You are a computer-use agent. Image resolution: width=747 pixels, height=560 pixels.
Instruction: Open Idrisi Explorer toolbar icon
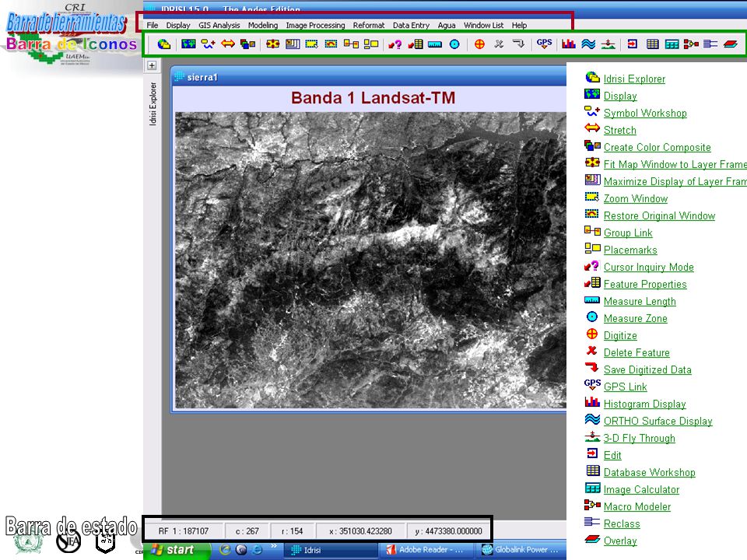point(164,44)
